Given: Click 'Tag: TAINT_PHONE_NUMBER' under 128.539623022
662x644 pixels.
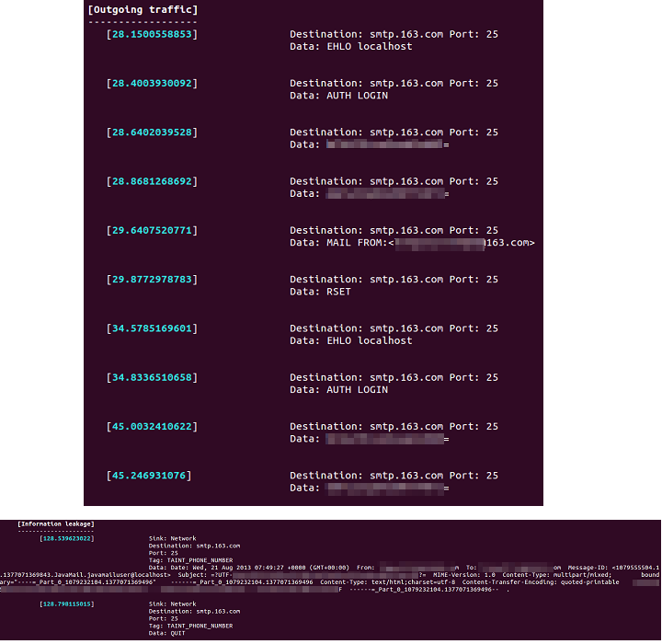Looking at the screenshot, I should coord(190,560).
